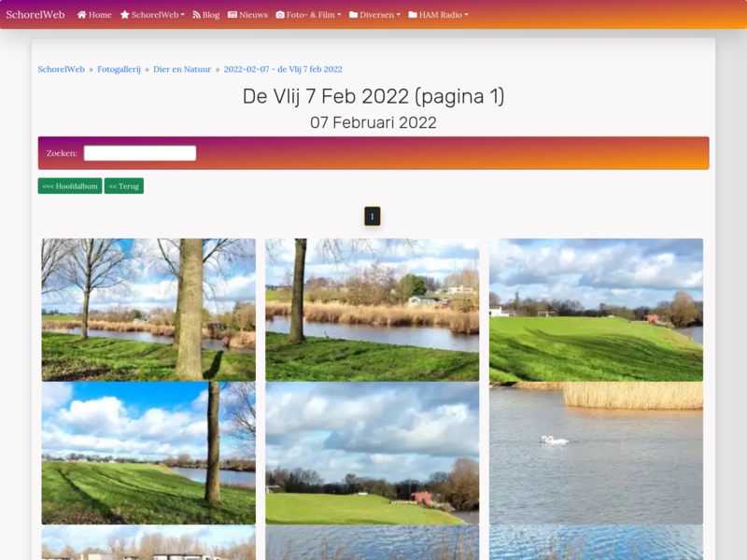Click the star icon beside SchorelWeb menu
This screenshot has width=747, height=560.
coord(125,15)
